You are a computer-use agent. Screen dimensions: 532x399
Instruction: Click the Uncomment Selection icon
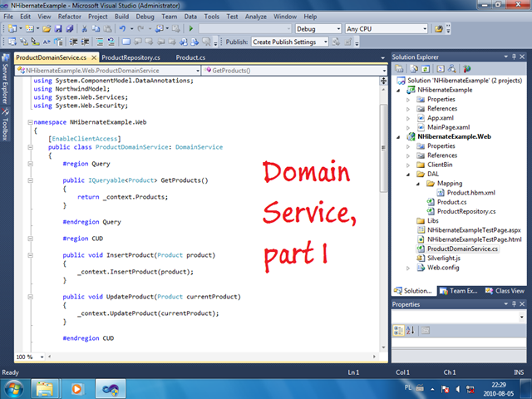click(x=111, y=42)
